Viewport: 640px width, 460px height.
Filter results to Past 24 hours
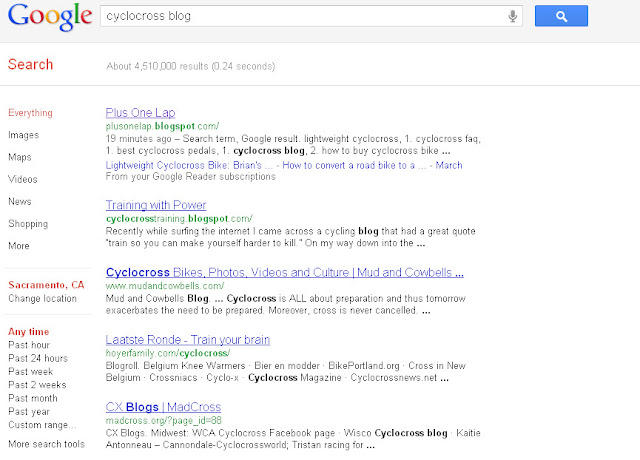(38, 358)
